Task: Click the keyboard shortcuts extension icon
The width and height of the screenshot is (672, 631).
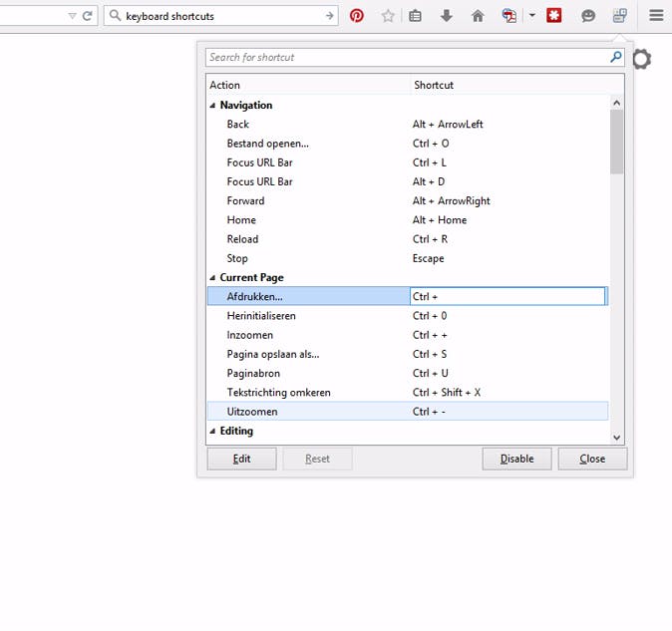Action: [620, 16]
